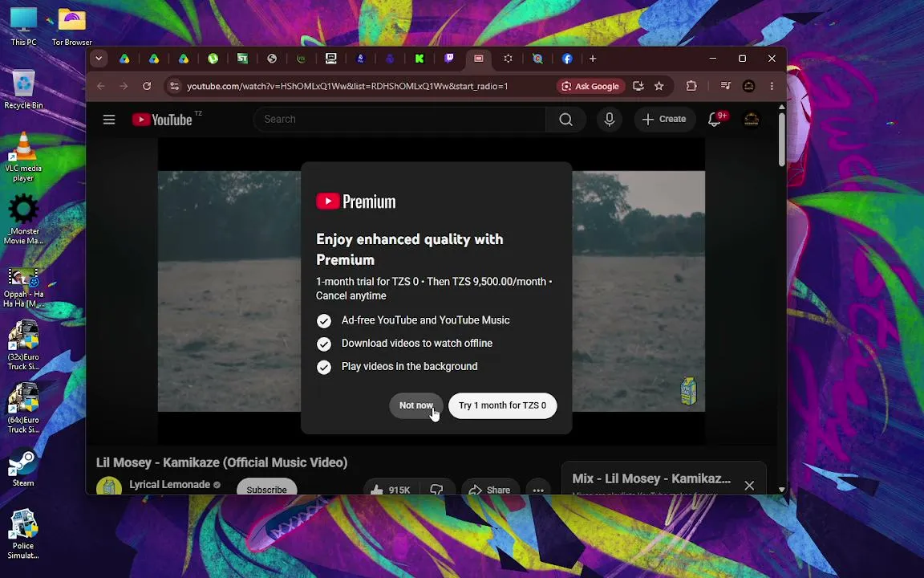Click the install app icon in address bar
The image size is (924, 578).
point(638,86)
